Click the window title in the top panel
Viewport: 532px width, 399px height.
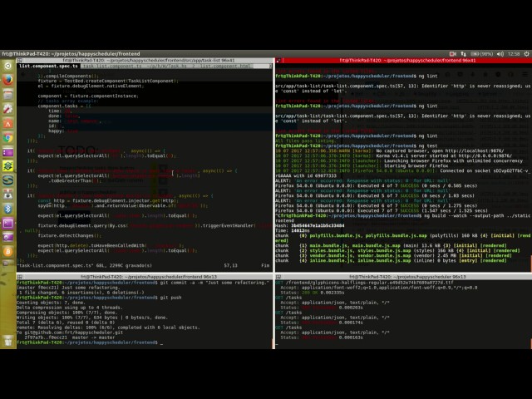[x=71, y=54]
